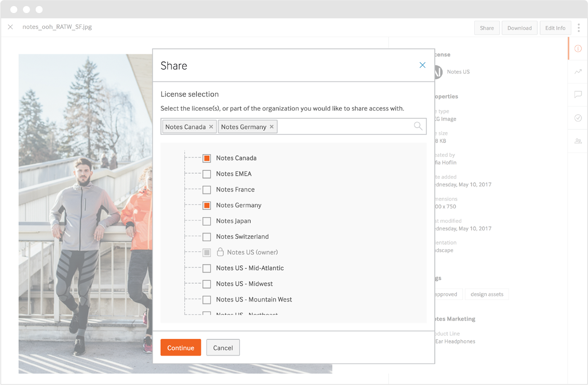The height and width of the screenshot is (385, 588).
Task: Remove the Notes Canada tag
Action: click(x=211, y=127)
